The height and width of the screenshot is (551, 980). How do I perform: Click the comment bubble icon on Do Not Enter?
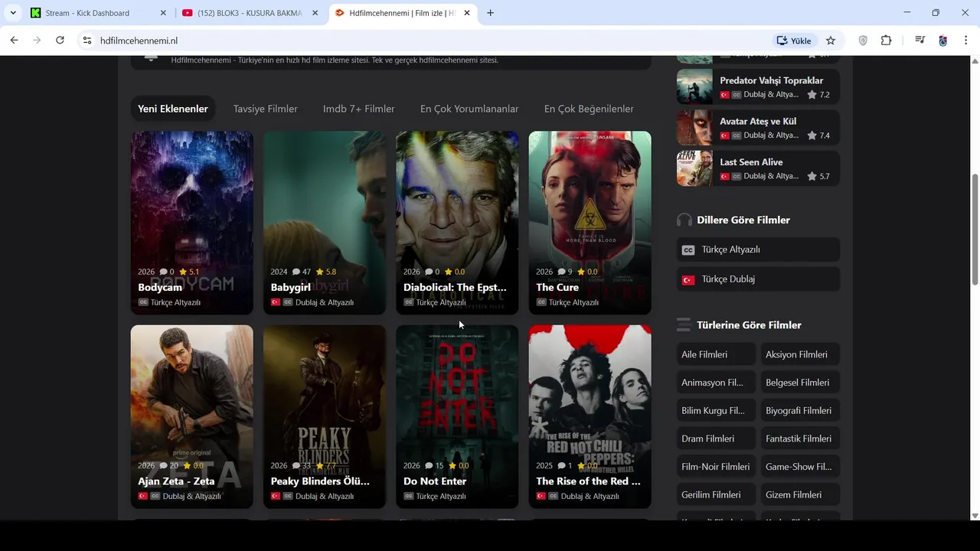pyautogui.click(x=429, y=465)
